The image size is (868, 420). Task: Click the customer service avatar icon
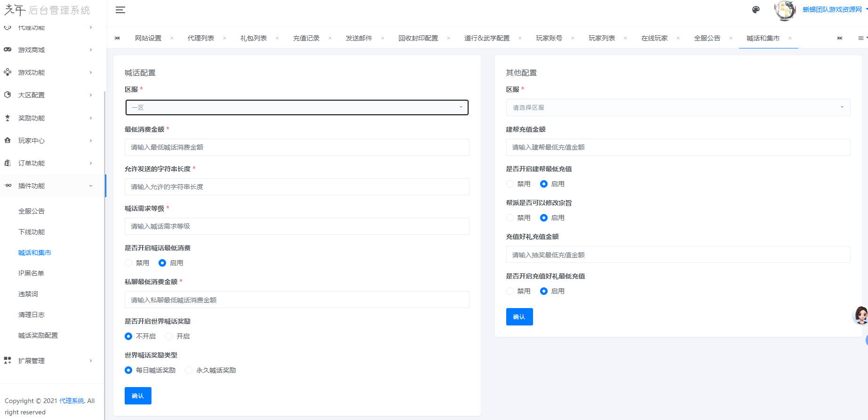(861, 315)
